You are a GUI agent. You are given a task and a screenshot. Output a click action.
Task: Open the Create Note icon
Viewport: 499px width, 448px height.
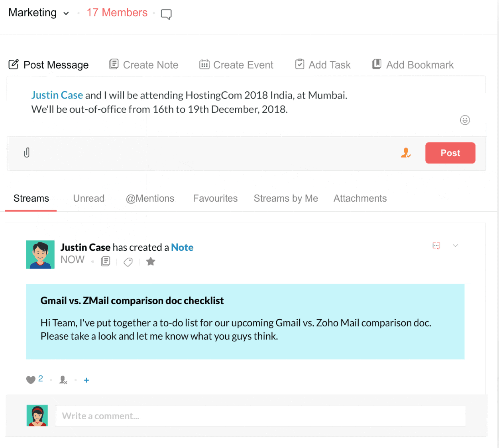pyautogui.click(x=114, y=64)
